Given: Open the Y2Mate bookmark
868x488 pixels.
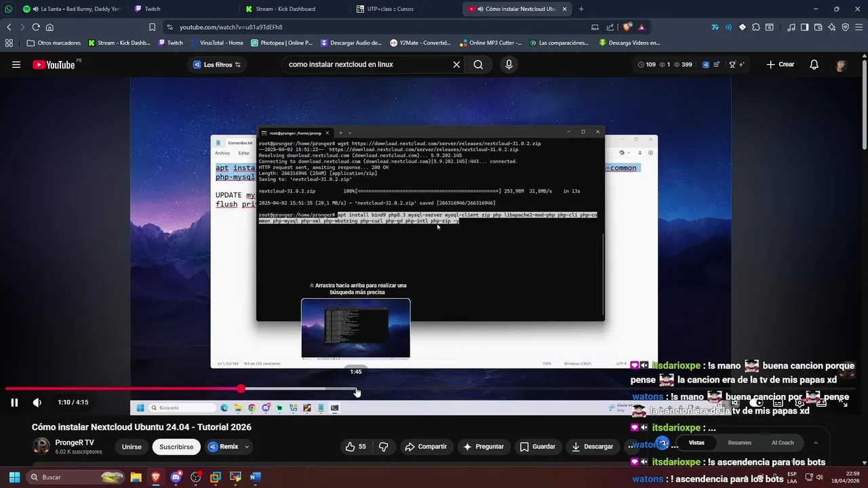Looking at the screenshot, I should pyautogui.click(x=420, y=43).
